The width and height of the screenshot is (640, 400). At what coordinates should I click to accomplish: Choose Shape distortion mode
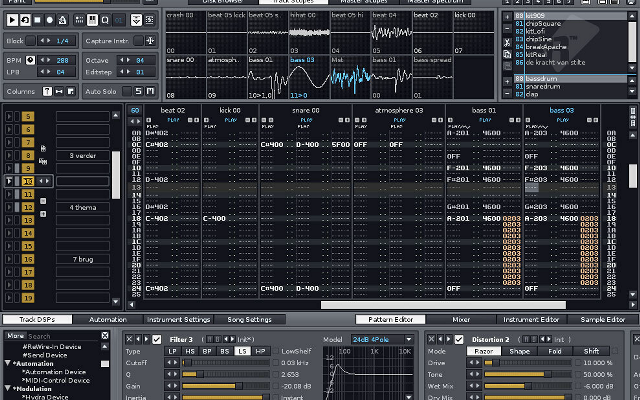point(520,351)
